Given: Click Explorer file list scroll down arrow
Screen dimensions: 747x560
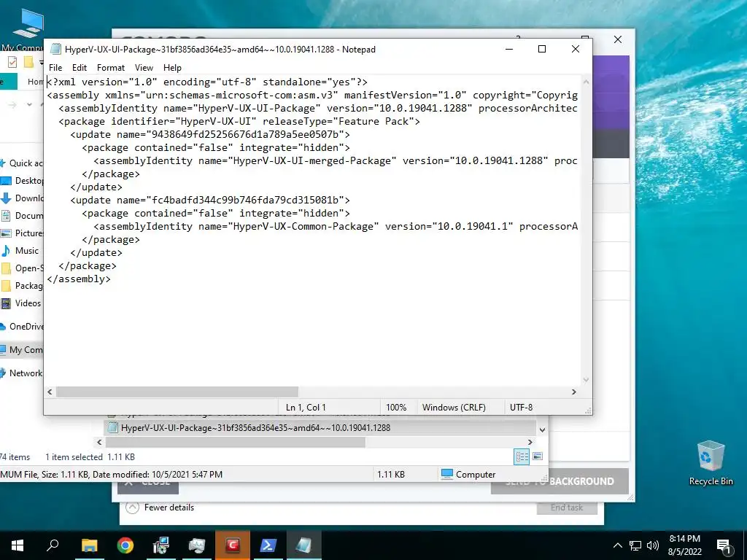Looking at the screenshot, I should pyautogui.click(x=542, y=429).
